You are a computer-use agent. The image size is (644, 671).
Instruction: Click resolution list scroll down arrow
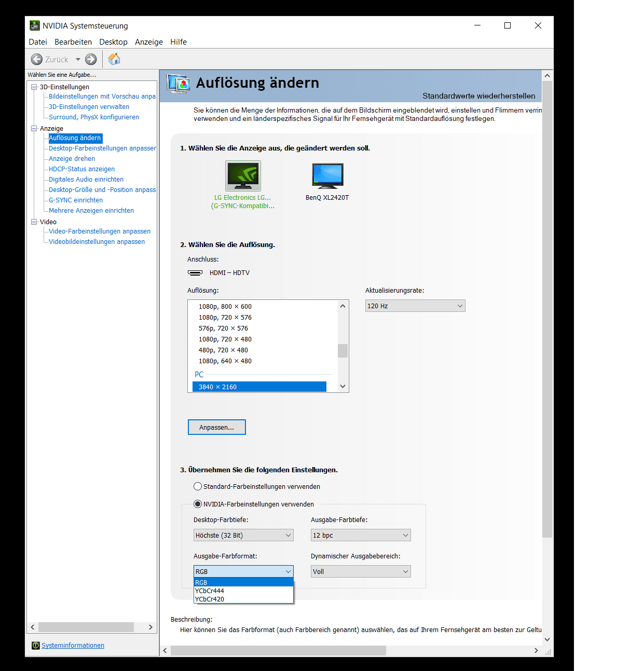342,386
